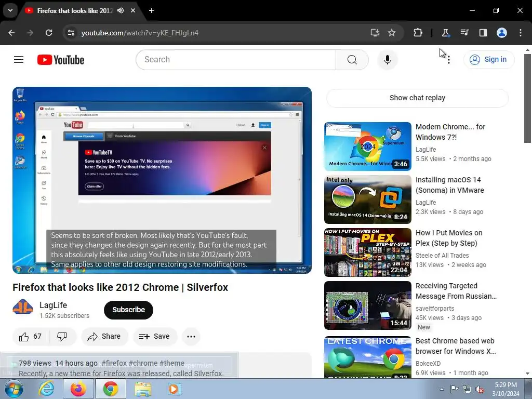The width and height of the screenshot is (532, 399).
Task: Open LagLife channel avatar
Action: coord(23,307)
